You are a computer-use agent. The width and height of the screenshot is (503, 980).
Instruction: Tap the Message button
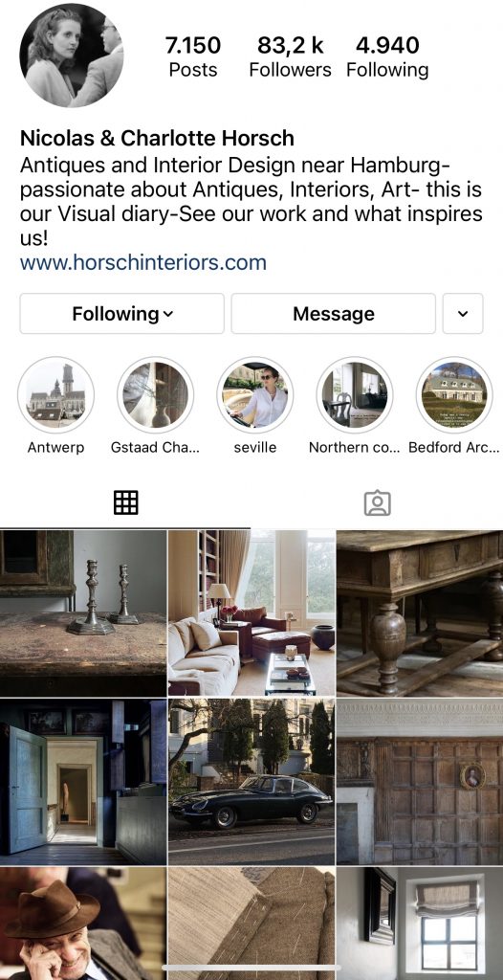tap(334, 314)
